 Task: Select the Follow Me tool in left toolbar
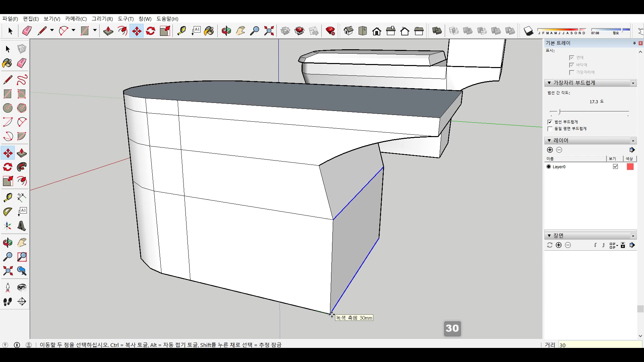coord(22,167)
